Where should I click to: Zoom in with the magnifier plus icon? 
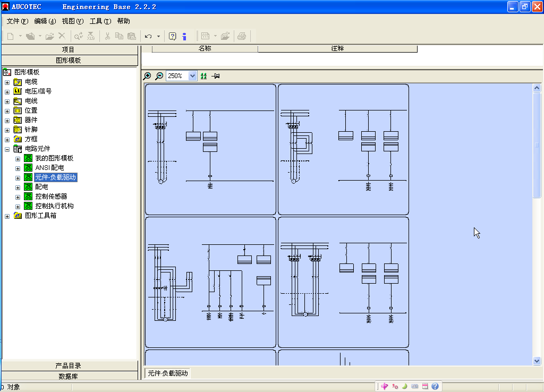point(147,76)
